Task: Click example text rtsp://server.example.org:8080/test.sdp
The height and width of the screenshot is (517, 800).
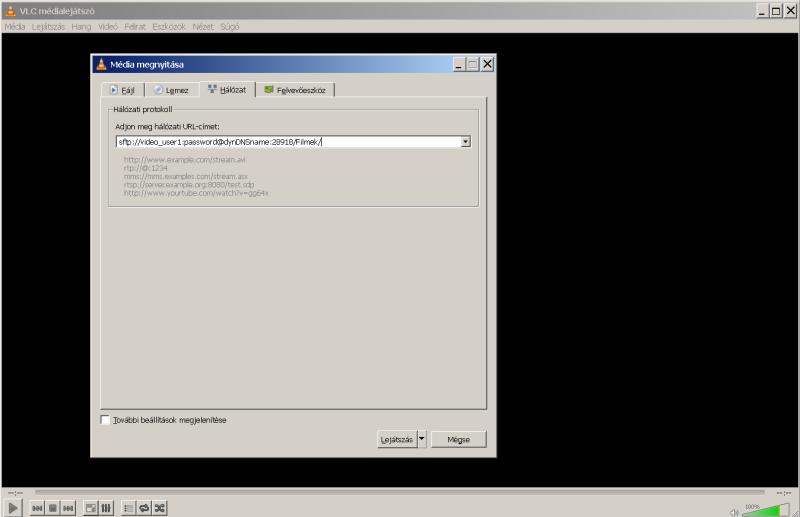Action: point(189,184)
